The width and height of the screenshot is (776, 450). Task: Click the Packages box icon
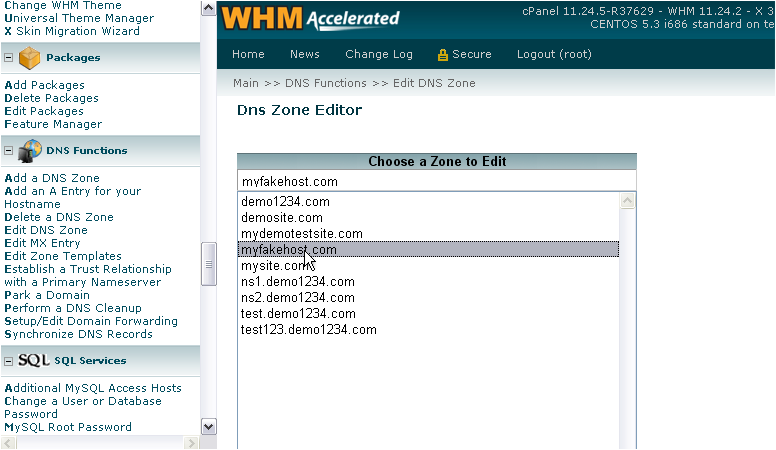point(29,58)
